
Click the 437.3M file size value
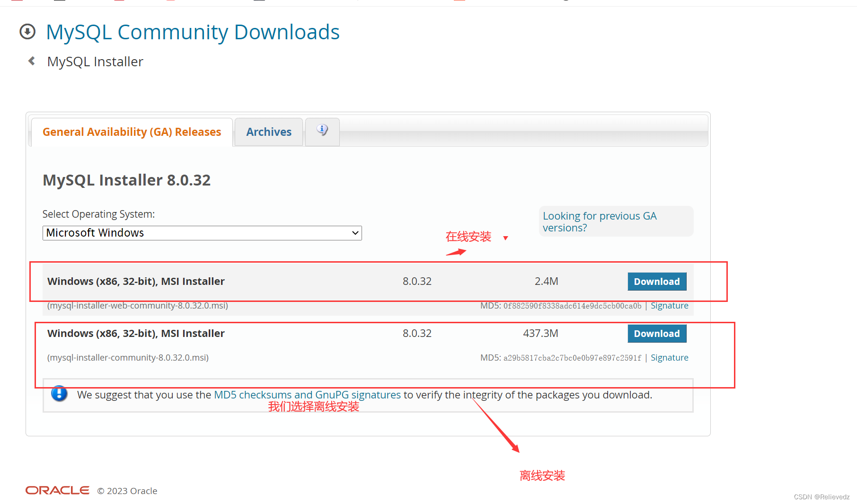tap(540, 334)
